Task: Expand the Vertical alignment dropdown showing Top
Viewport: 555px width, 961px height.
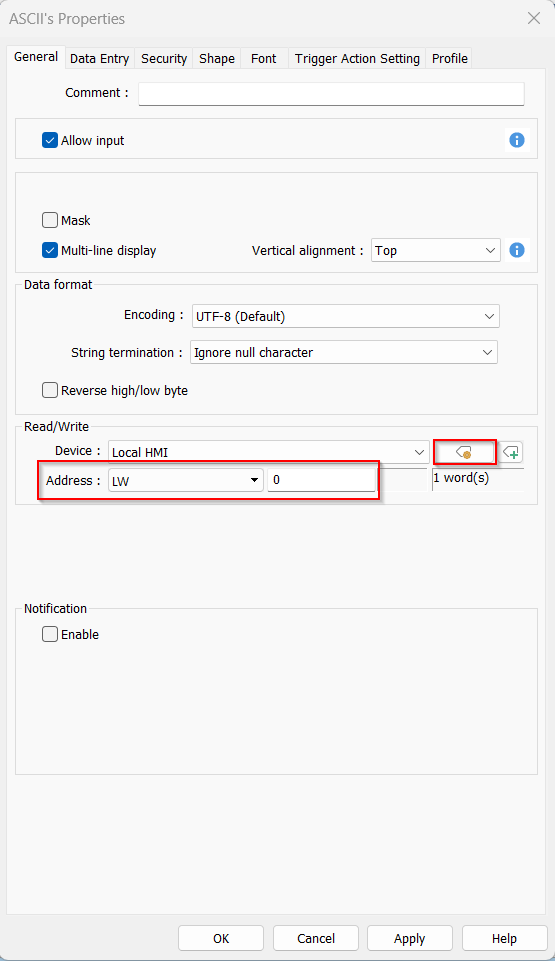Action: coord(436,250)
